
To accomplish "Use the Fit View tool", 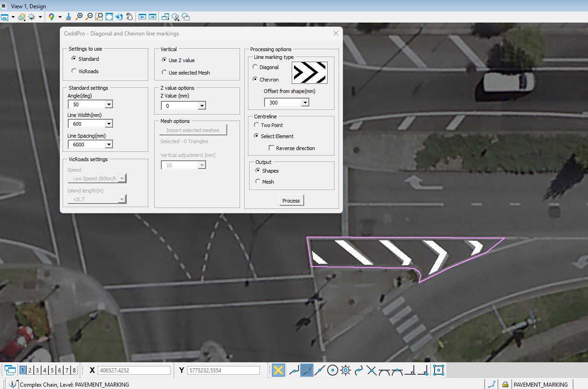I will pos(108,17).
